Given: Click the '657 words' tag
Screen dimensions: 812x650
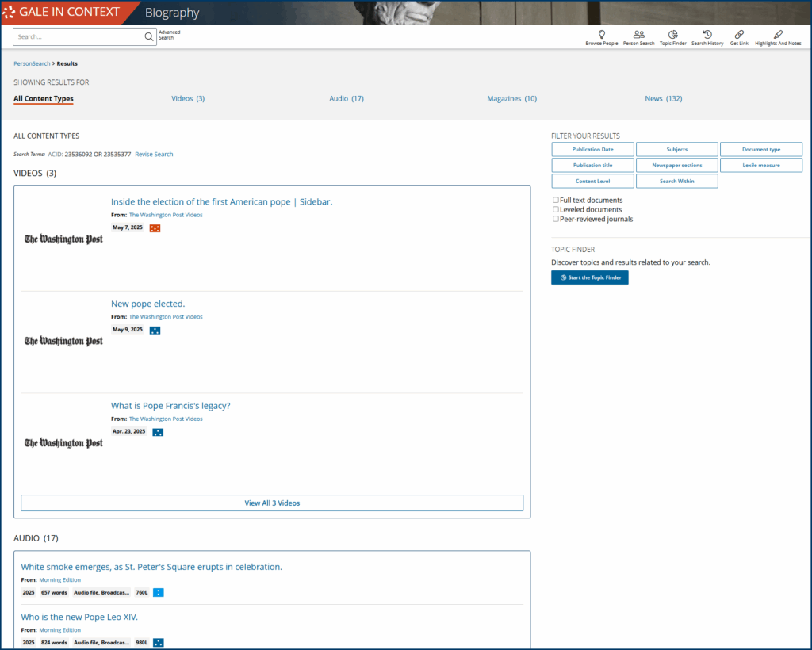Looking at the screenshot, I should coord(54,593).
